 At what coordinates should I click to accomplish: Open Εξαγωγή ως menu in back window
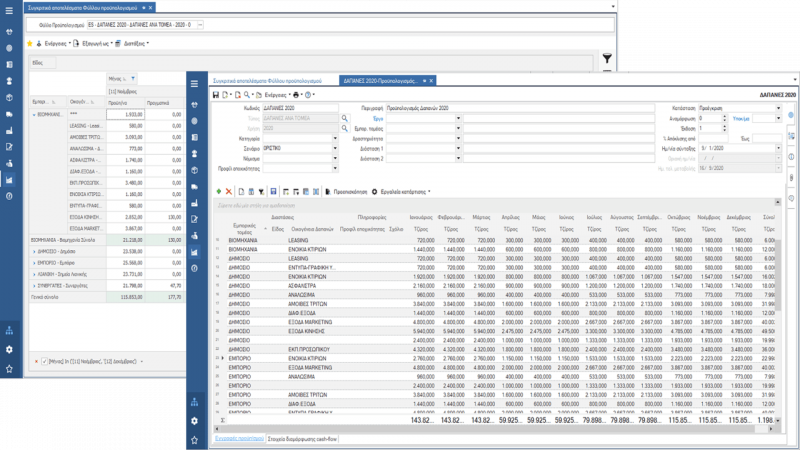tap(95, 43)
